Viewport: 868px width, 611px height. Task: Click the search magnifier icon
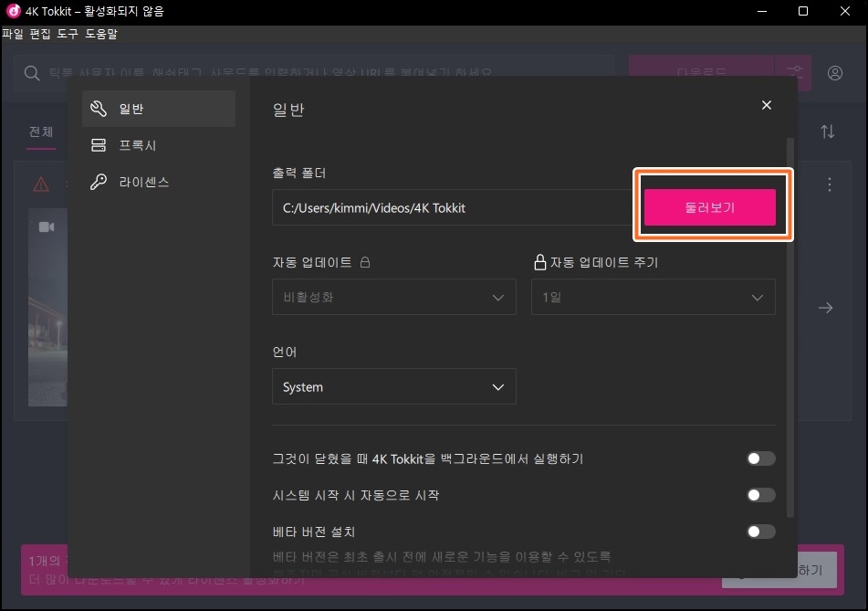point(32,73)
